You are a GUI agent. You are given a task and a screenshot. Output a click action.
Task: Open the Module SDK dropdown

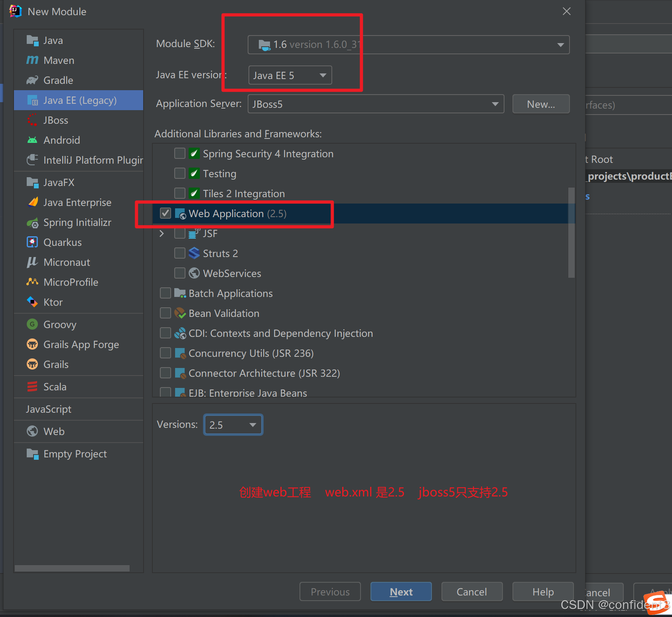[x=408, y=45]
